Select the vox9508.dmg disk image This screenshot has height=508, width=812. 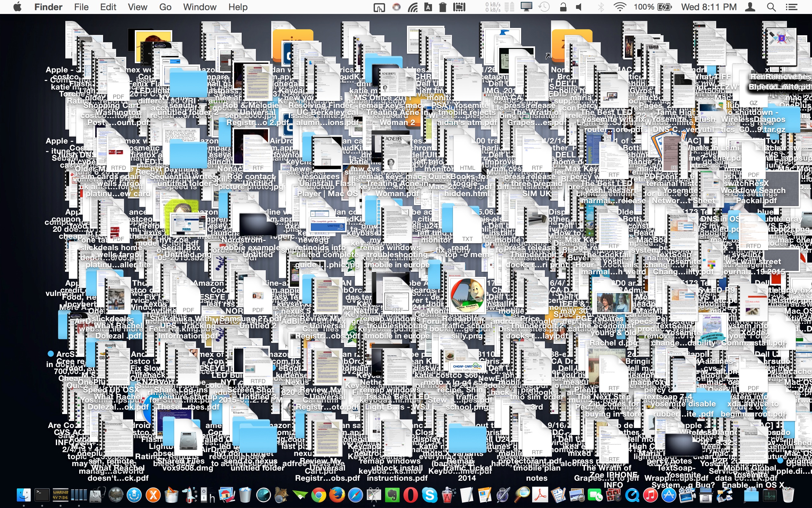click(188, 468)
